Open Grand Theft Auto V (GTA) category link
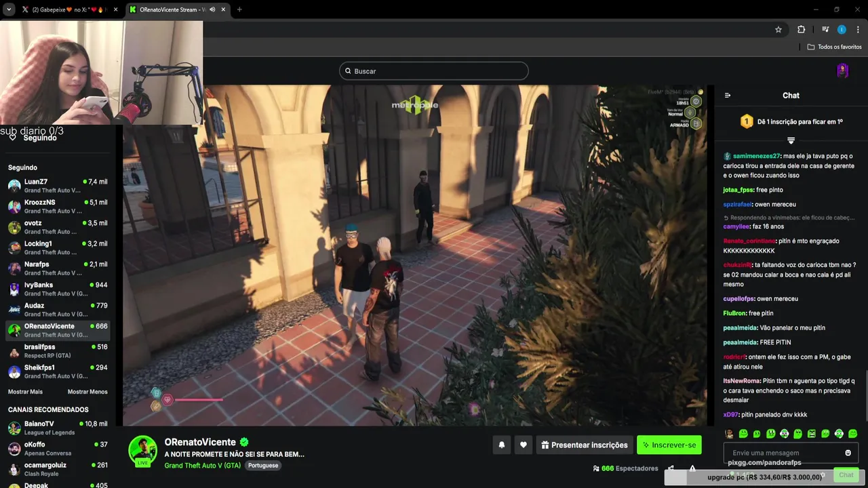 tap(203, 466)
